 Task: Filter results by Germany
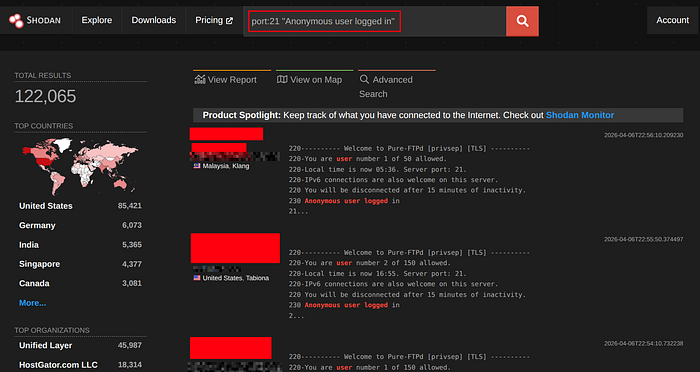pos(37,226)
